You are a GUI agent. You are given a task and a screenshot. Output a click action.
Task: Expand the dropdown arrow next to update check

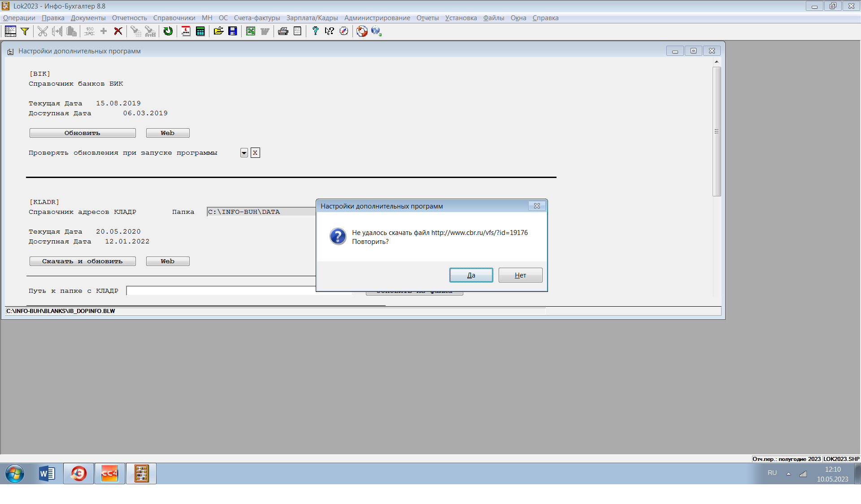click(x=244, y=153)
